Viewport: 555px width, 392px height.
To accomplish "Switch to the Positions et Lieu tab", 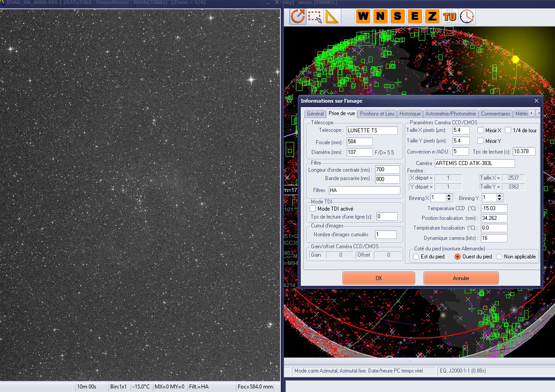I will click(377, 114).
